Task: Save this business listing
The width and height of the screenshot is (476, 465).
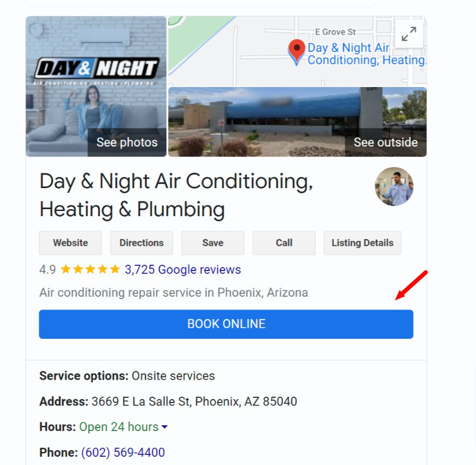Action: [213, 243]
